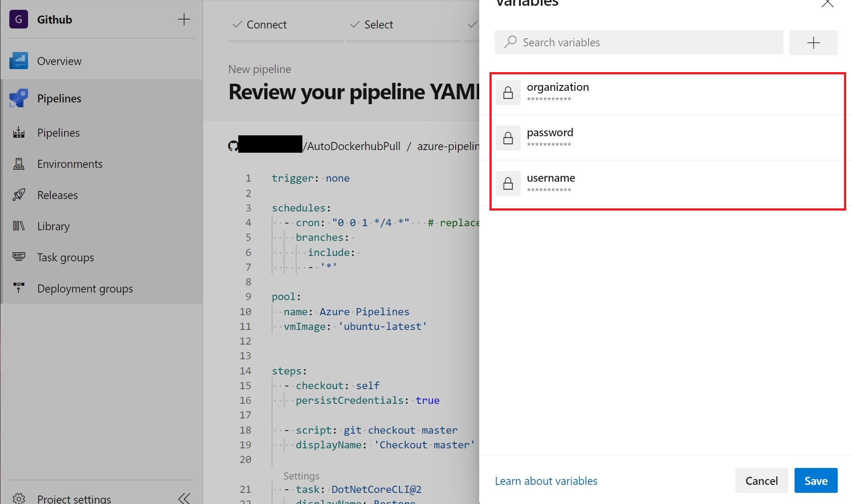This screenshot has height=504, width=852.
Task: Click the vmImage 'ubuntu-latest' line
Action: coord(355,326)
